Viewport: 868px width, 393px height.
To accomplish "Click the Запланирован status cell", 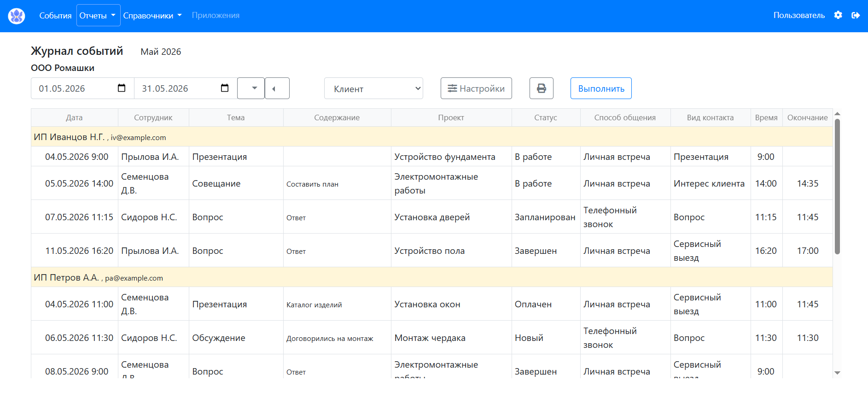I will [x=546, y=217].
